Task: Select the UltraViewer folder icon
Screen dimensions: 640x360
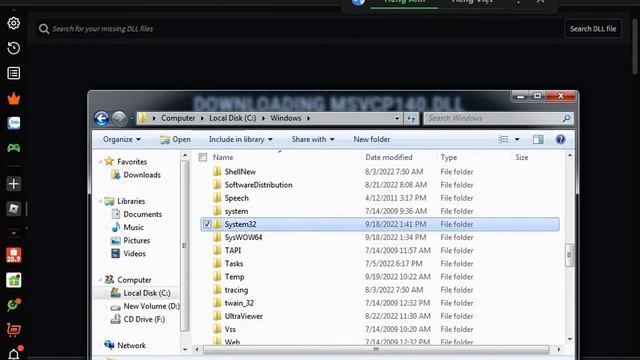Action: (x=217, y=316)
